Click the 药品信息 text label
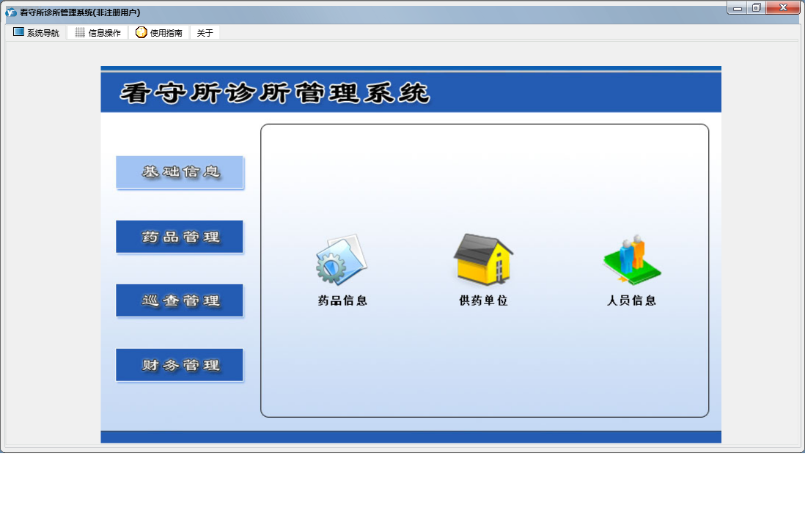The image size is (805, 532). point(342,300)
